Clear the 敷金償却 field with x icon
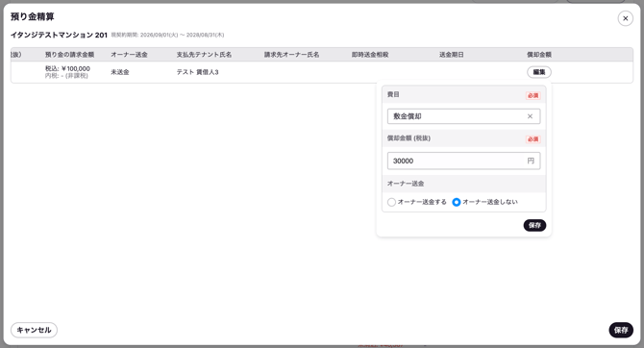 530,116
